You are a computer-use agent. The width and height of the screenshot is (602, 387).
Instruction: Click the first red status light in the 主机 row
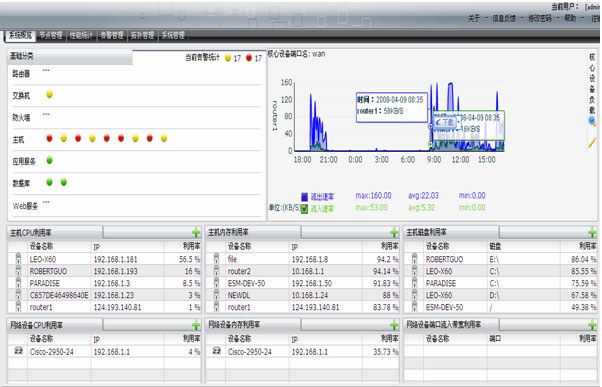pos(49,138)
